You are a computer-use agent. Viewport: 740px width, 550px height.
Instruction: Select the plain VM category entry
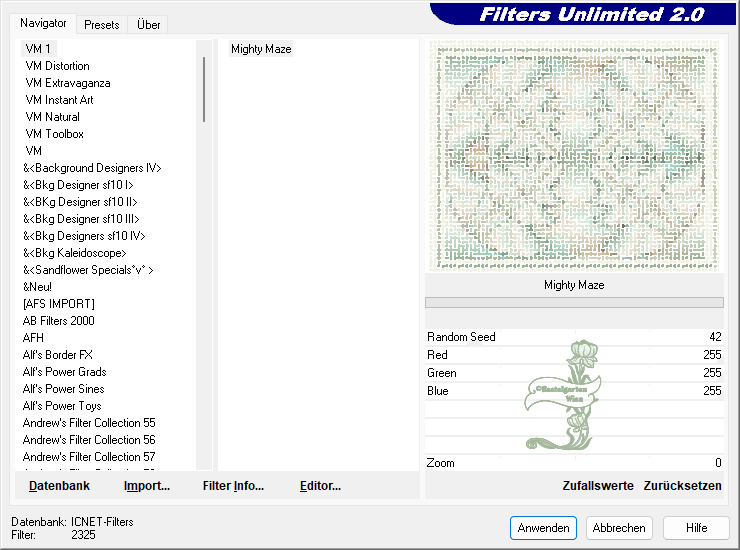(x=34, y=151)
